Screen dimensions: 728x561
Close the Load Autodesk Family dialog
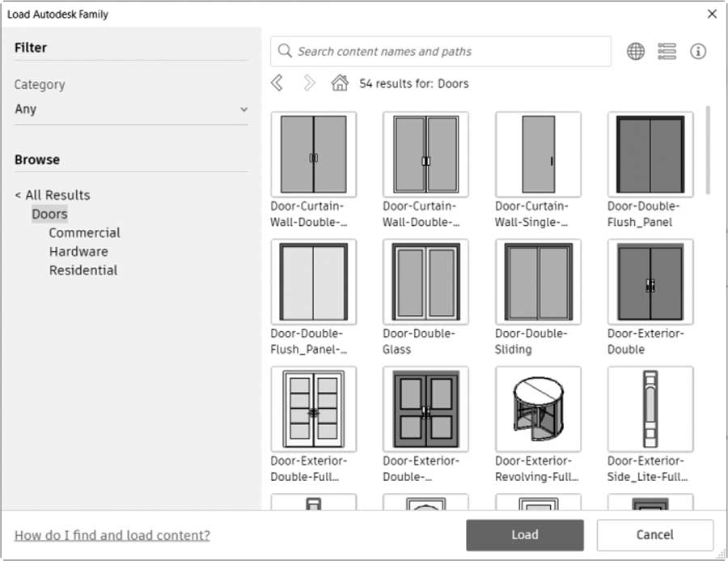(x=712, y=14)
